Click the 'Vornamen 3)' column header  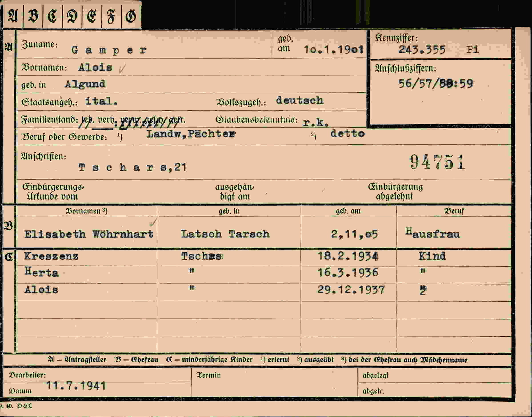pyautogui.click(x=86, y=211)
